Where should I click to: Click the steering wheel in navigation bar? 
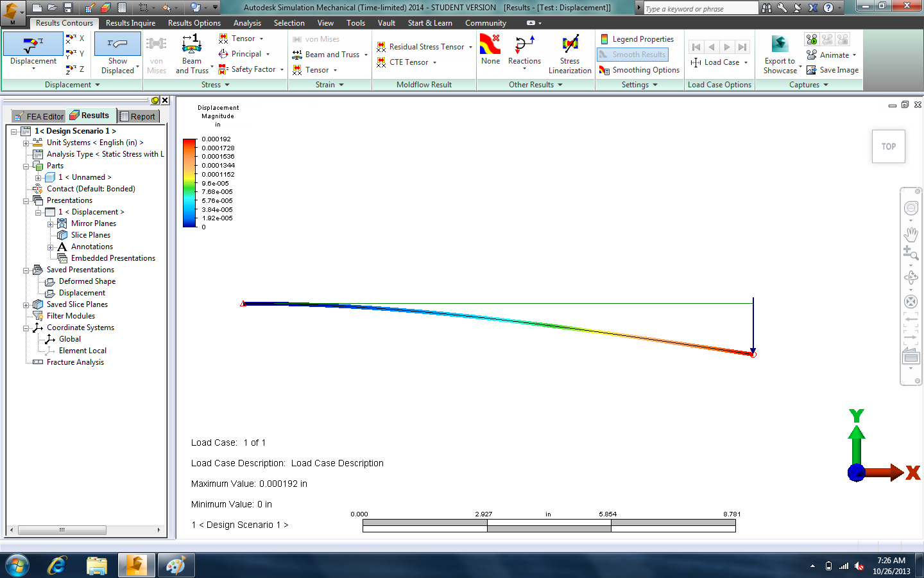pos(911,208)
